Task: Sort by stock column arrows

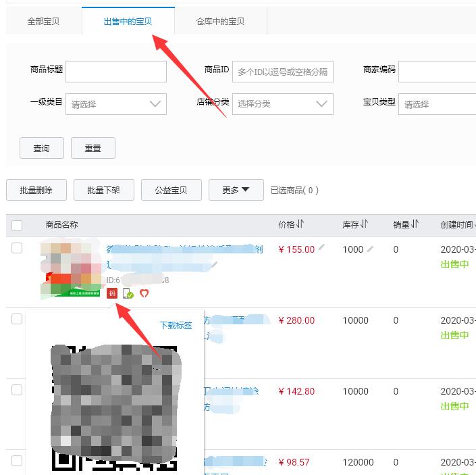Action: pos(364,224)
